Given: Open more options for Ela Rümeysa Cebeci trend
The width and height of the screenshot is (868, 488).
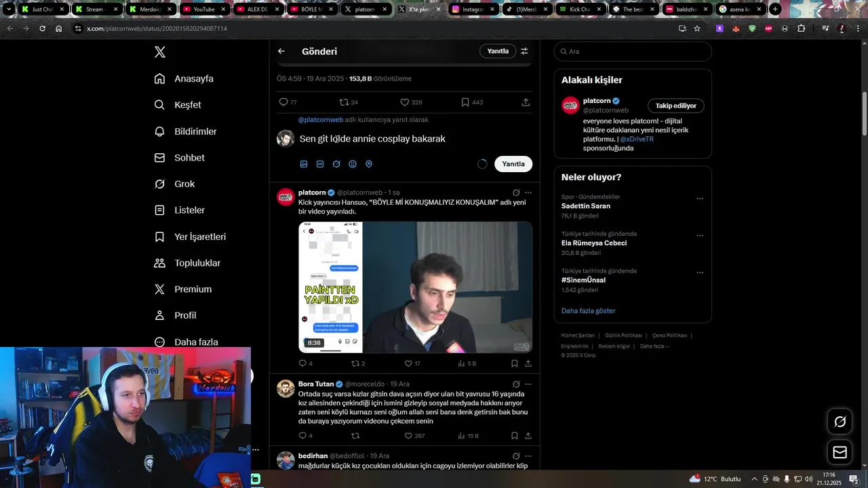Looking at the screenshot, I should point(700,236).
